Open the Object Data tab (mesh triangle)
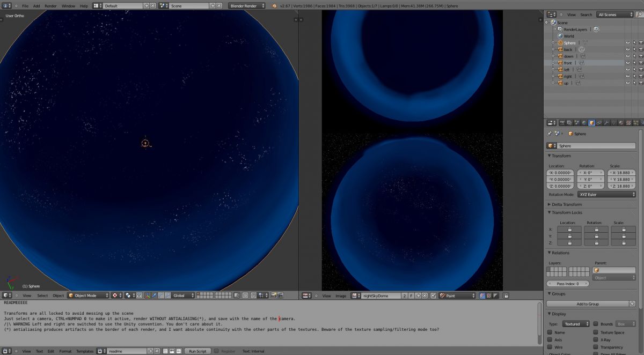This screenshot has width=644, height=355. [x=614, y=122]
